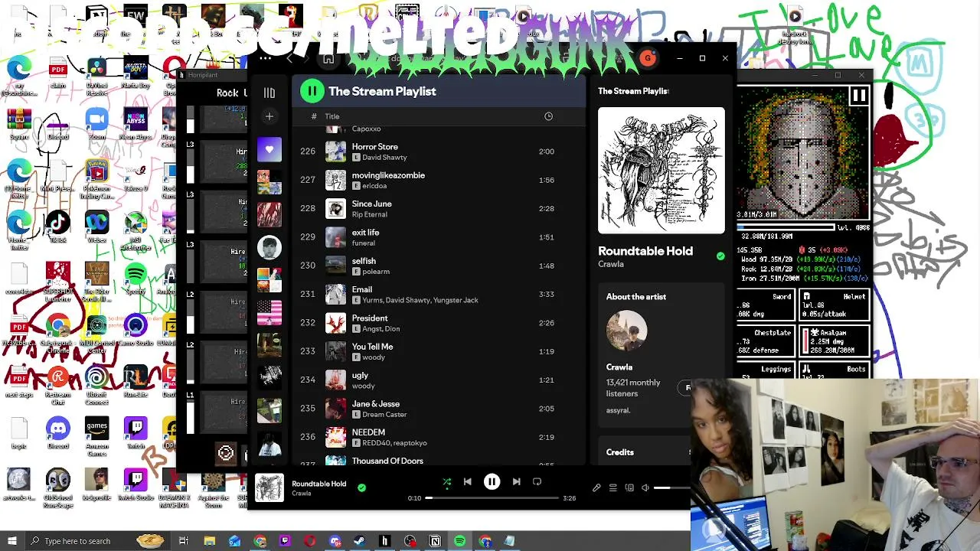980x551 pixels.
Task: Skip to next track in Spotify
Action: 516,482
